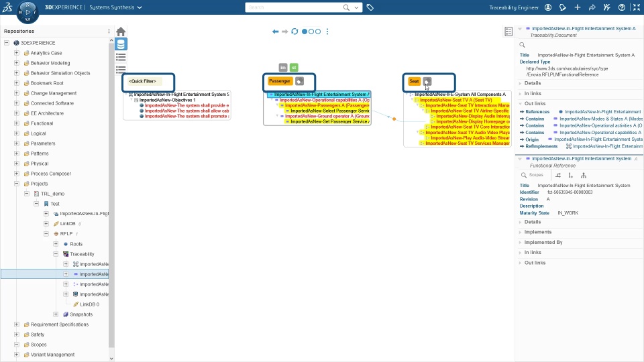Image resolution: width=644 pixels, height=362 pixels.
Task: Select the database repository icon
Action: (x=121, y=44)
